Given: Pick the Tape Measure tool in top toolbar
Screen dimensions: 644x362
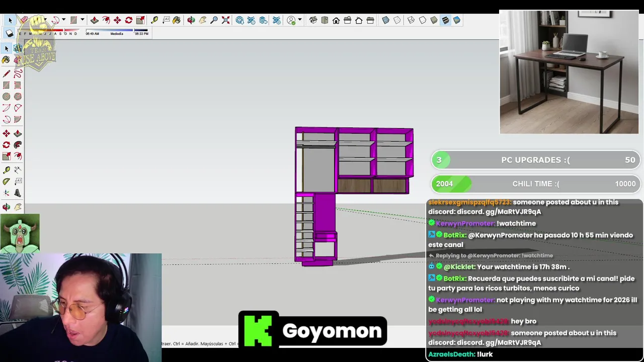Looking at the screenshot, I should (154, 20).
